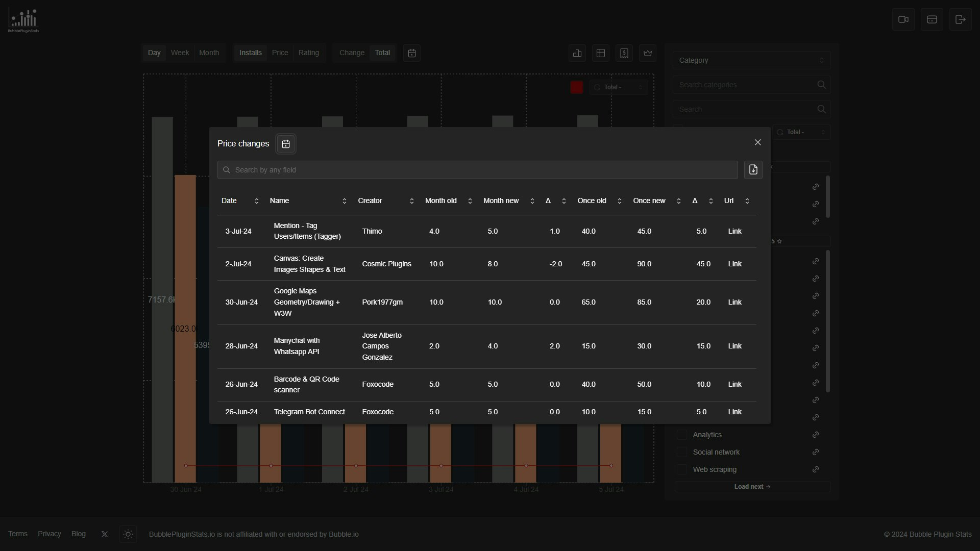
Task: Show table view
Action: 601,53
